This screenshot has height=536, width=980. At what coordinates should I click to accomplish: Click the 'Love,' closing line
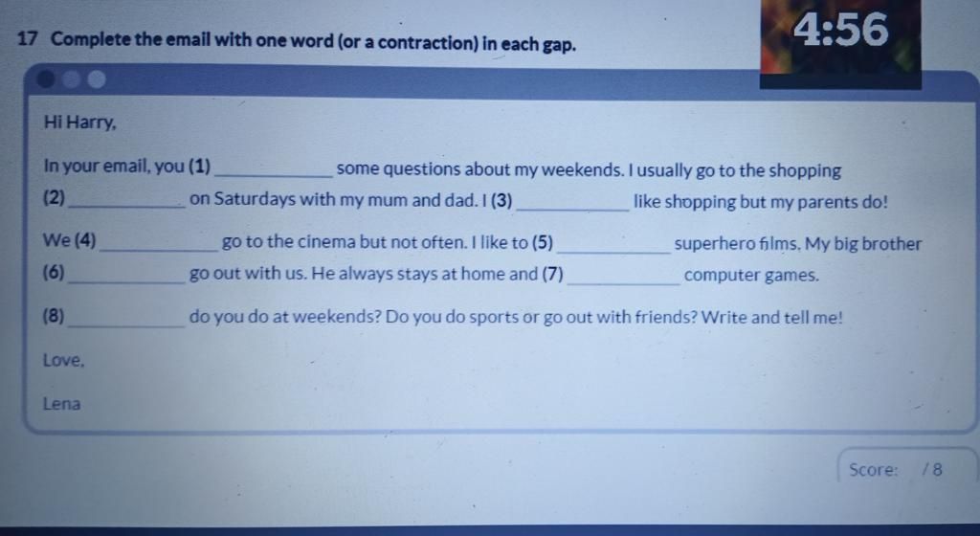coord(63,361)
